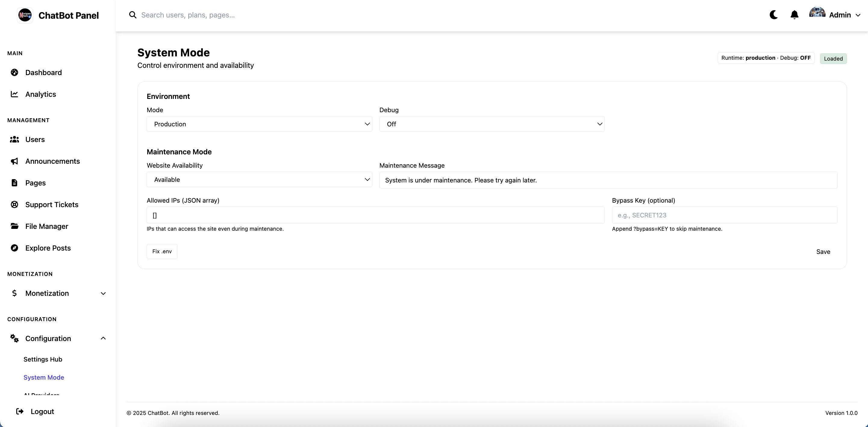Collapse the Configuration sidebar section
868x427 pixels.
[x=103, y=338]
